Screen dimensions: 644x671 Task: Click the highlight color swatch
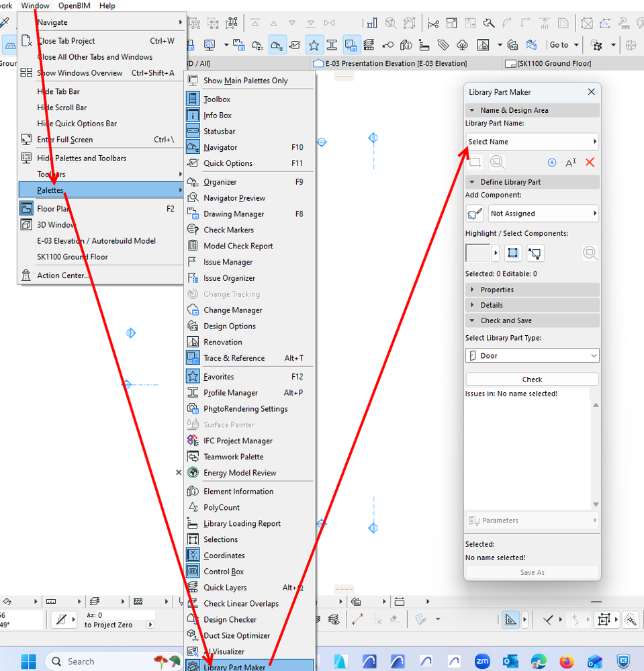tap(477, 253)
